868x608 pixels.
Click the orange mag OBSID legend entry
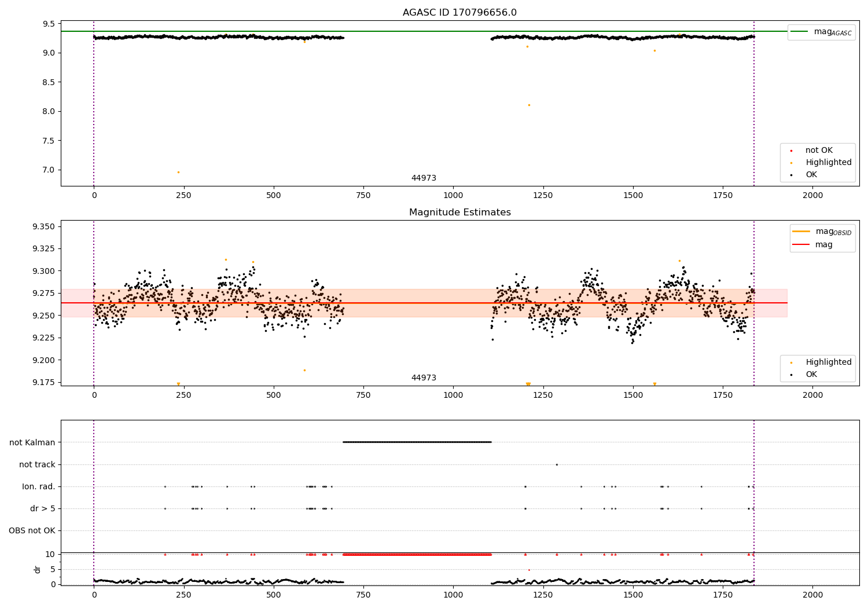[x=822, y=232]
